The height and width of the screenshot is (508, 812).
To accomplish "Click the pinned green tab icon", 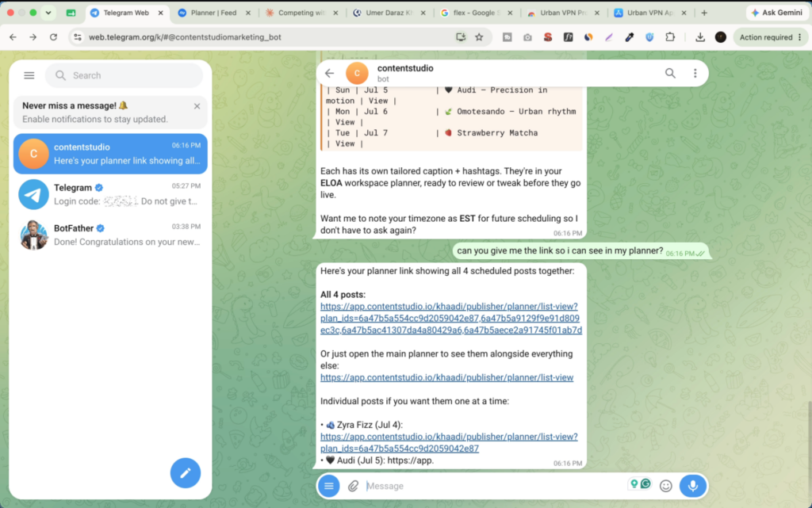I will point(71,13).
